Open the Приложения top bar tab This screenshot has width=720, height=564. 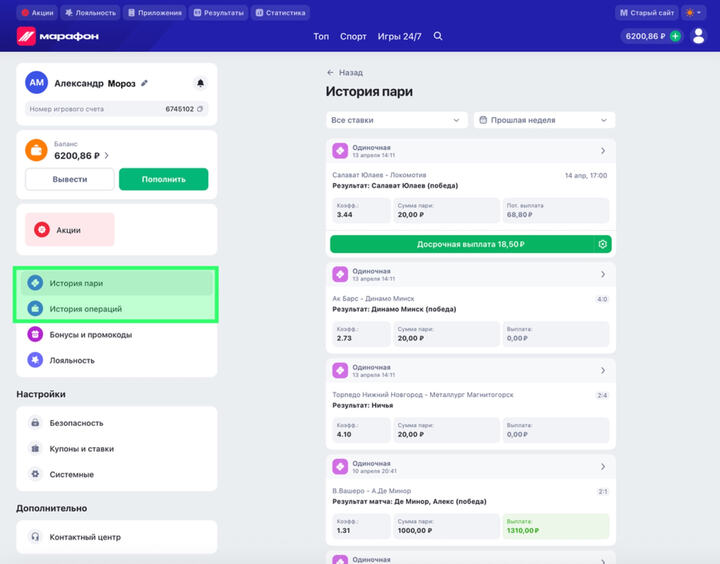coord(155,13)
